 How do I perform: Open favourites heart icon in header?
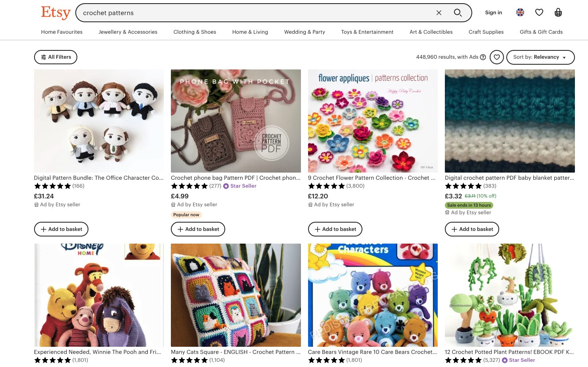[x=539, y=12]
